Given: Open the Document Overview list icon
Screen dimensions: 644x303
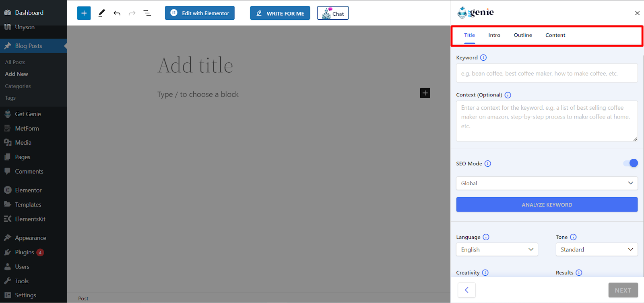Looking at the screenshot, I should [147, 13].
